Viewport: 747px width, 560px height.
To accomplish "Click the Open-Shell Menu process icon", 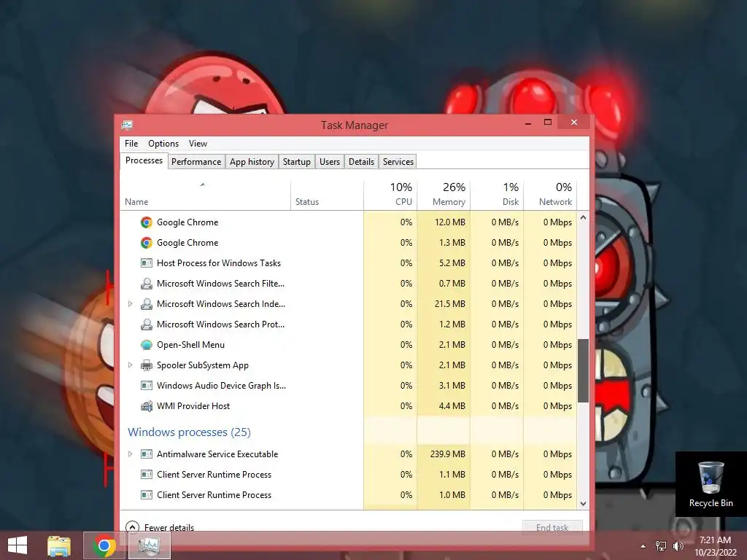I will [146, 345].
